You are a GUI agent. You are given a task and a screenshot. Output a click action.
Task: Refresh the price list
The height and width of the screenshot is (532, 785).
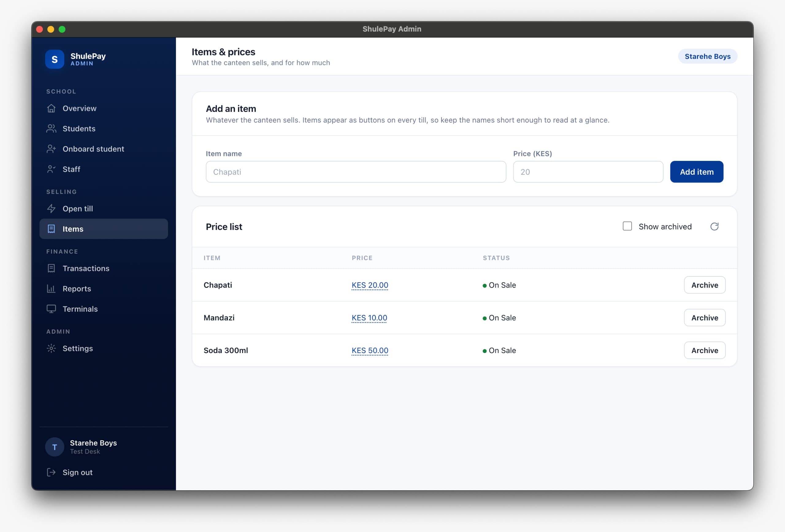[714, 226]
